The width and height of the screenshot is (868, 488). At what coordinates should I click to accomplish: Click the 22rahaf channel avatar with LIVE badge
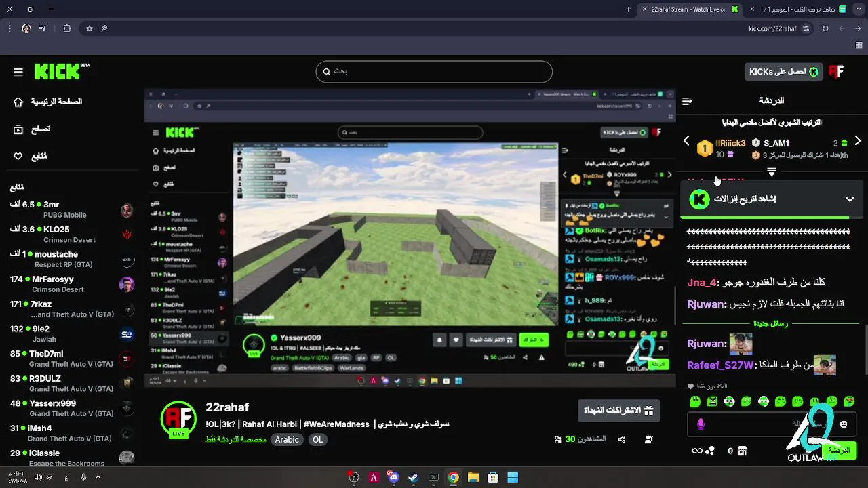pos(178,420)
